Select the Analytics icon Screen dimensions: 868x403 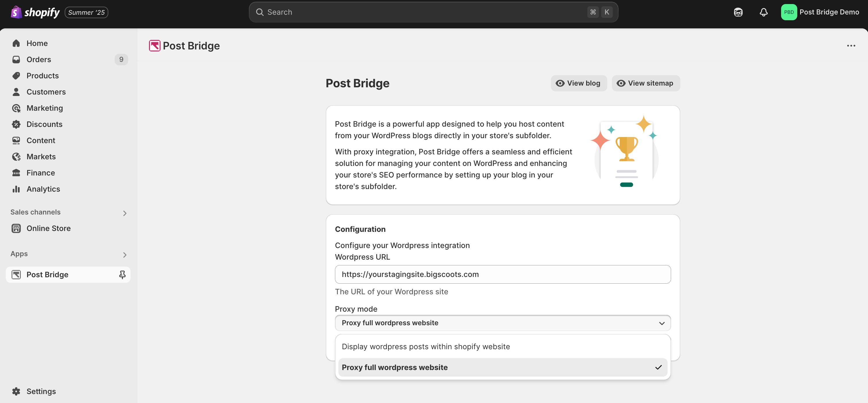point(16,189)
